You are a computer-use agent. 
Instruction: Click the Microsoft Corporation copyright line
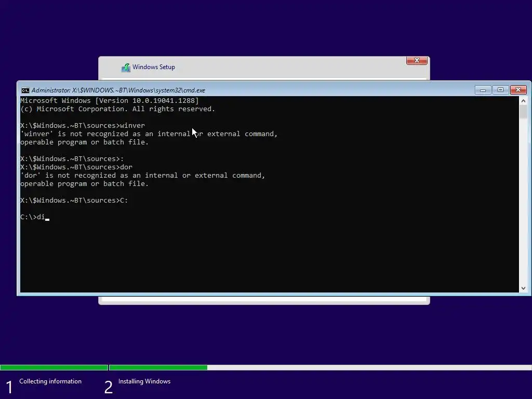coord(118,109)
